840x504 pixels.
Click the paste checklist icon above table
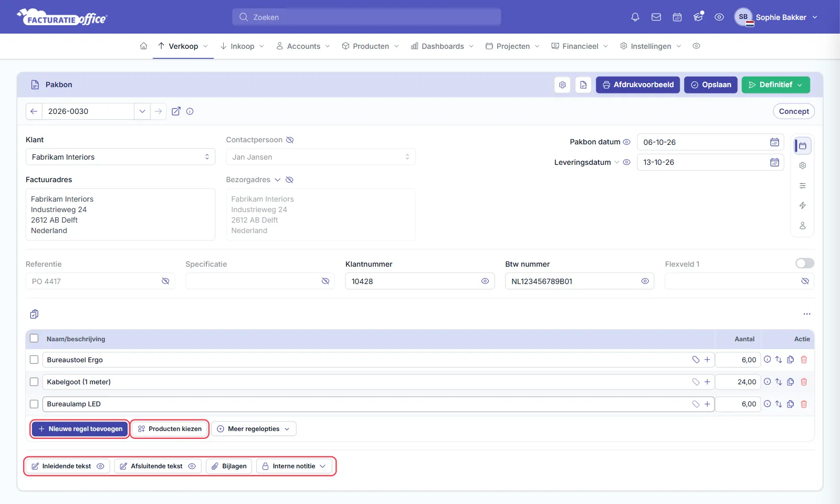click(x=34, y=314)
